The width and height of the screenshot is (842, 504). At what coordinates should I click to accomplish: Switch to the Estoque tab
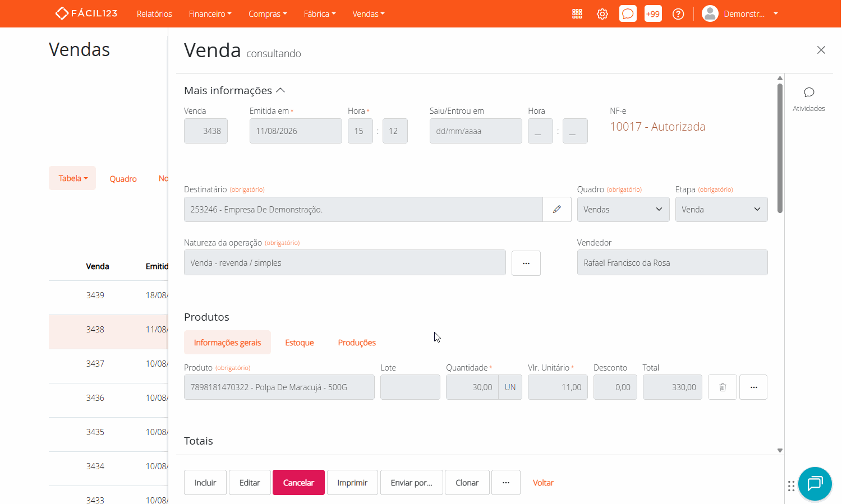coord(300,343)
